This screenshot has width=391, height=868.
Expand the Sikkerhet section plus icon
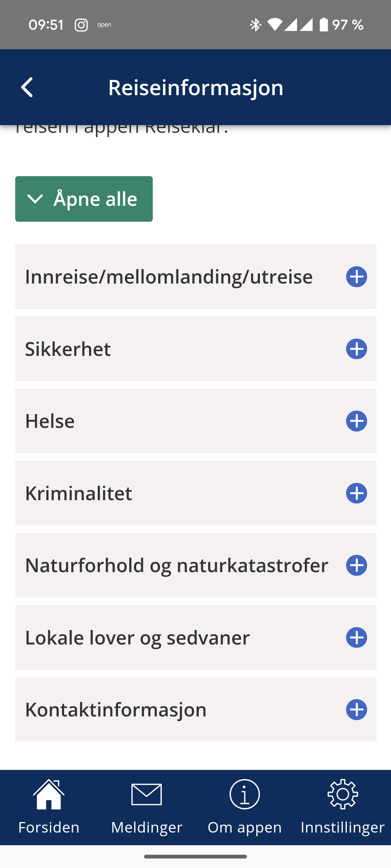coord(357,349)
